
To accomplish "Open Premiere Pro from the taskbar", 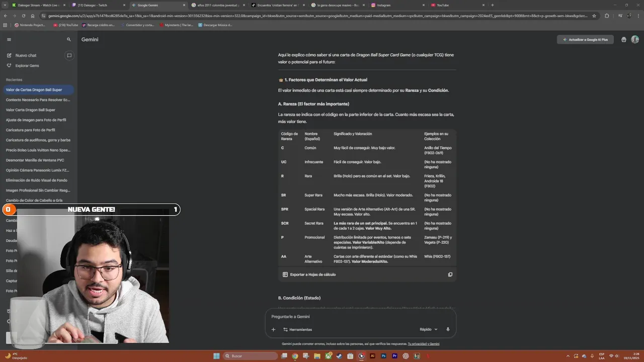I will 394,356.
